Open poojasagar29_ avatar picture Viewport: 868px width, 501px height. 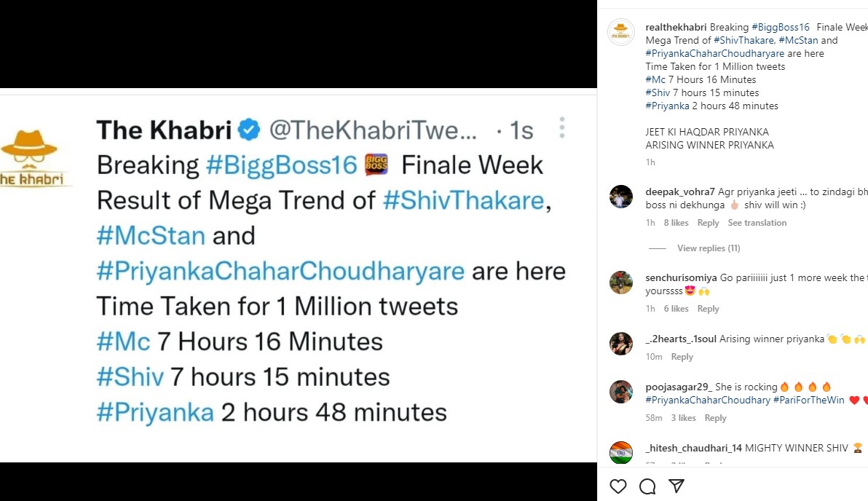click(x=621, y=392)
